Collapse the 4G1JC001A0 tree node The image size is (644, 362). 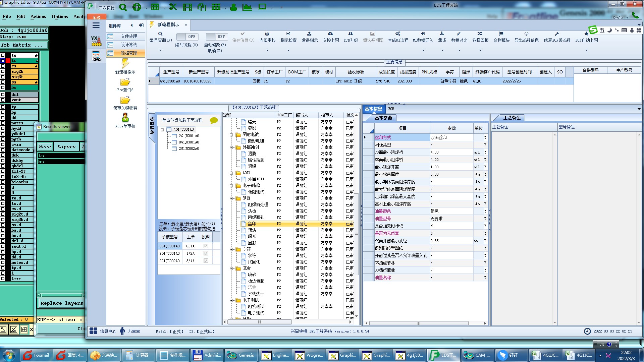pyautogui.click(x=162, y=130)
